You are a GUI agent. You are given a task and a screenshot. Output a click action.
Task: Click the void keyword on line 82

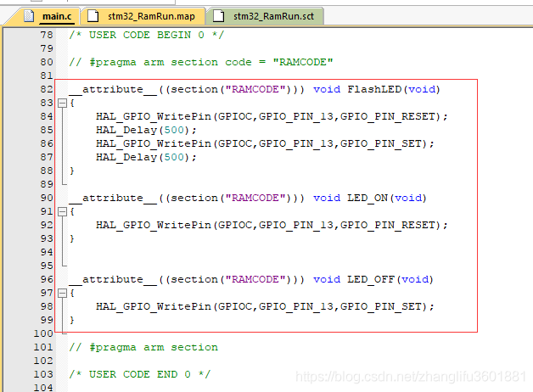coord(327,89)
